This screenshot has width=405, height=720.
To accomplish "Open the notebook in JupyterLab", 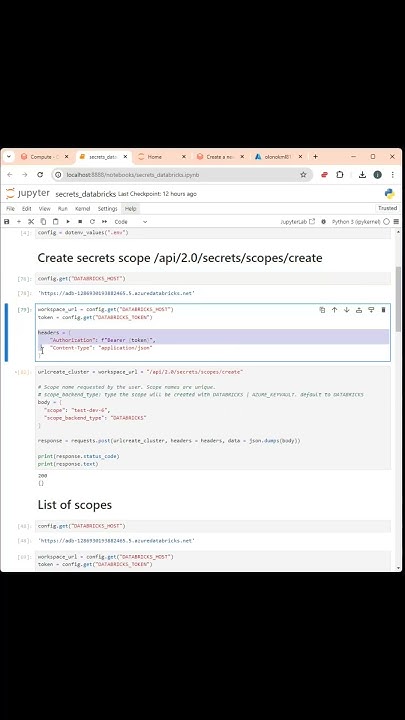I will tap(298, 222).
